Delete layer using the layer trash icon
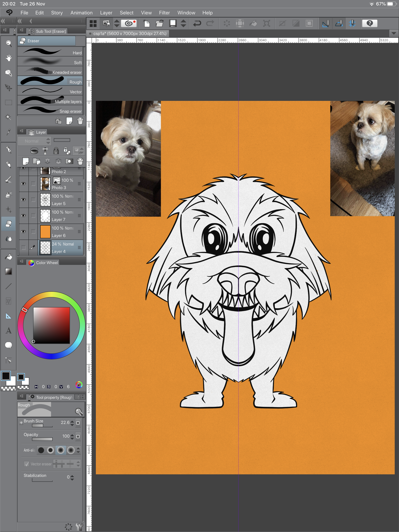 [80, 161]
